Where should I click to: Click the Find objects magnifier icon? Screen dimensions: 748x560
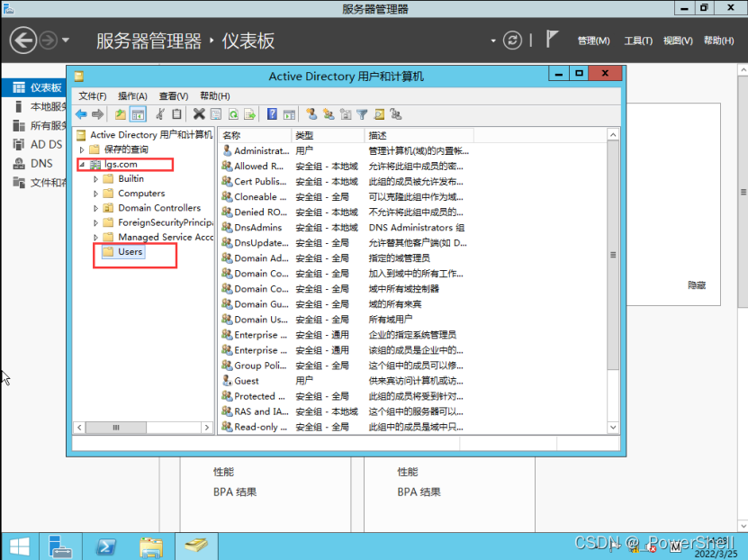tap(379, 114)
